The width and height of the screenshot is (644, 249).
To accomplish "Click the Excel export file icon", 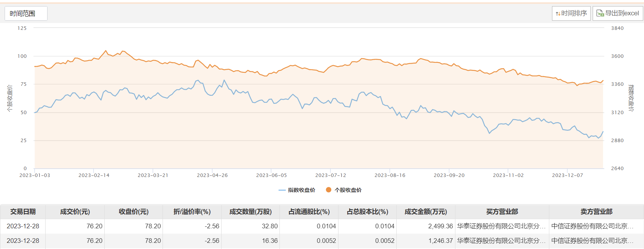I will click(600, 13).
